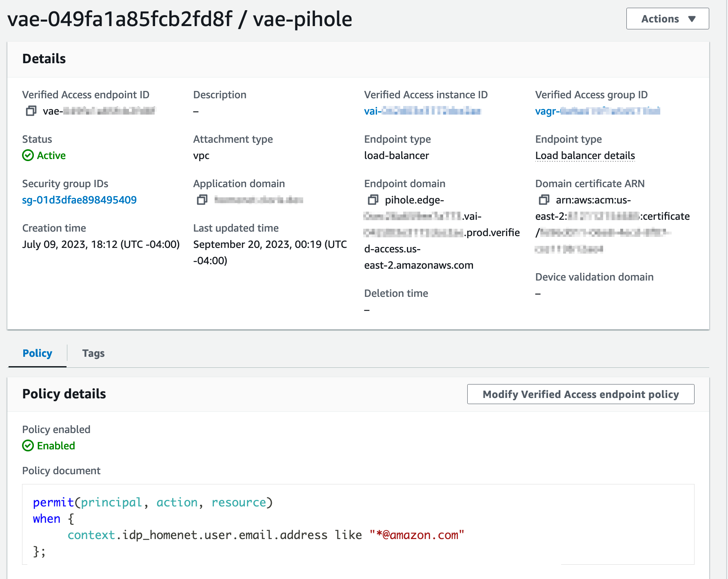This screenshot has width=728, height=579.
Task: Copy the Endpoint domain value
Action: (373, 200)
